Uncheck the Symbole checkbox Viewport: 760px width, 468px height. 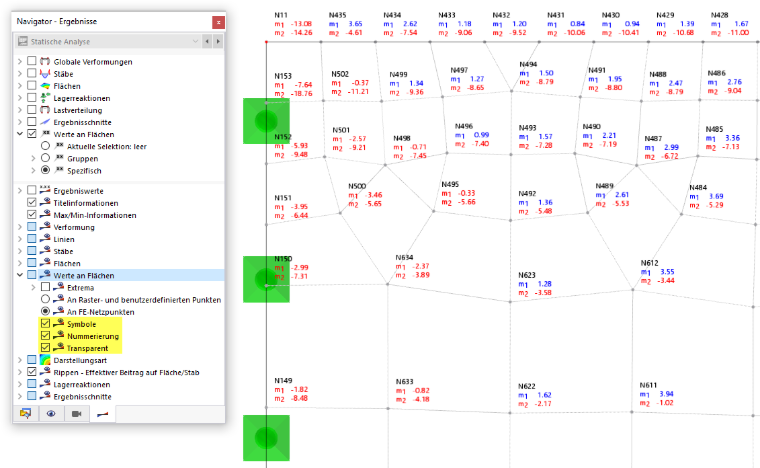[45, 324]
